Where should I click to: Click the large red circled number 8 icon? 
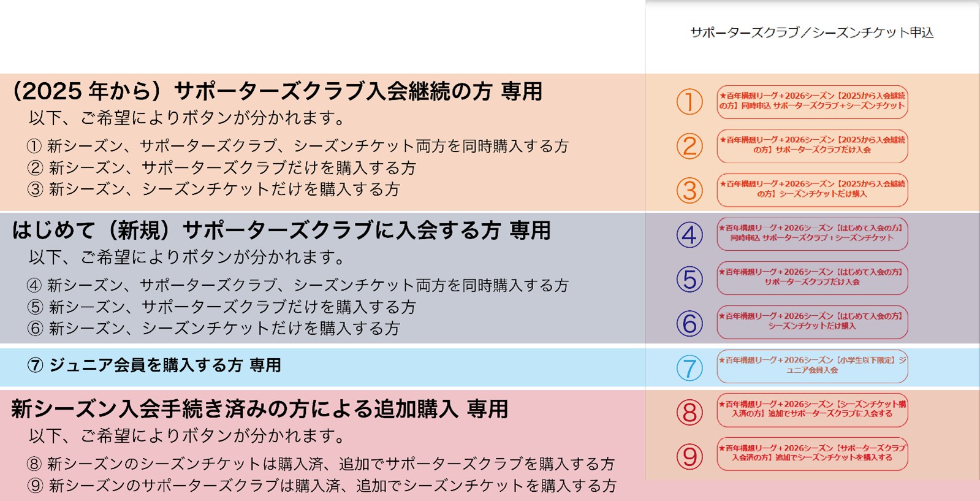coord(689,412)
